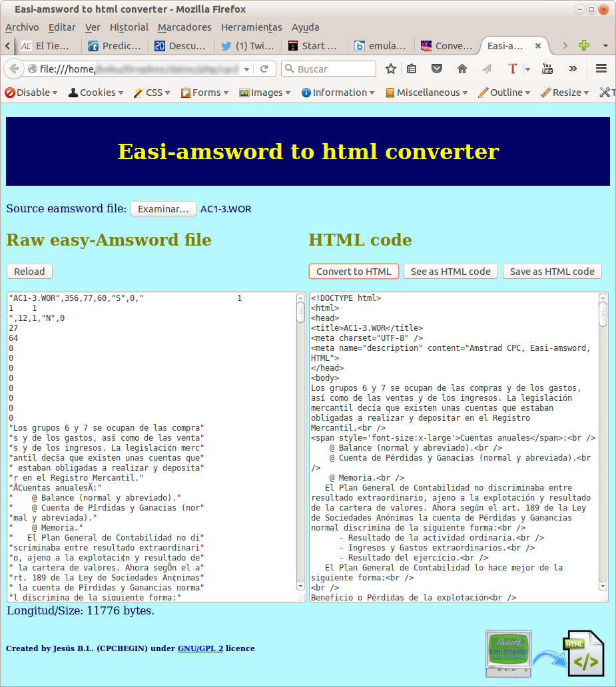Click down arrow of raw textarea scrollbar

coord(300,586)
